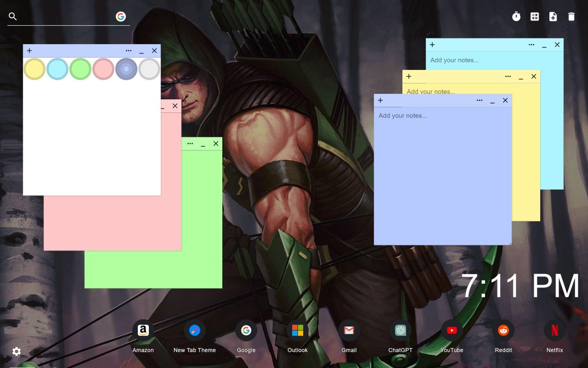
Task: Open the Netflix shortcut
Action: pyautogui.click(x=555, y=330)
